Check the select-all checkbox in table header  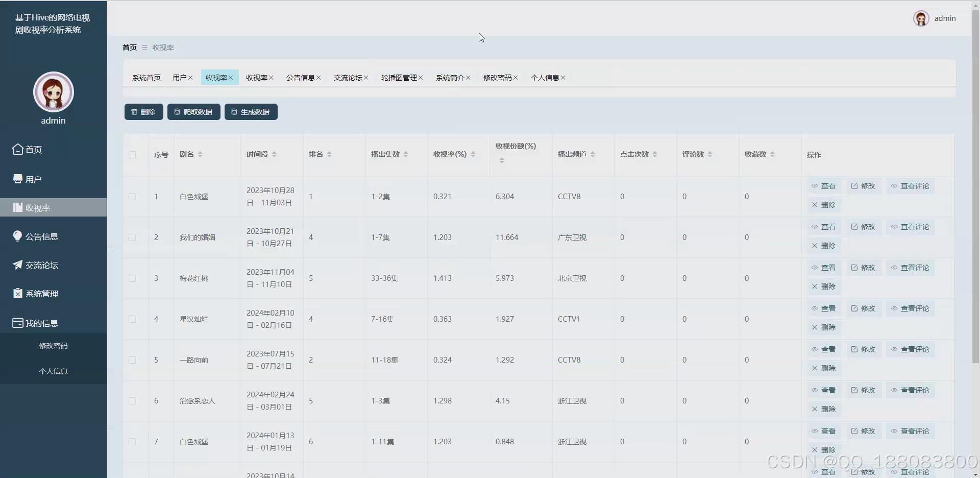tap(132, 155)
